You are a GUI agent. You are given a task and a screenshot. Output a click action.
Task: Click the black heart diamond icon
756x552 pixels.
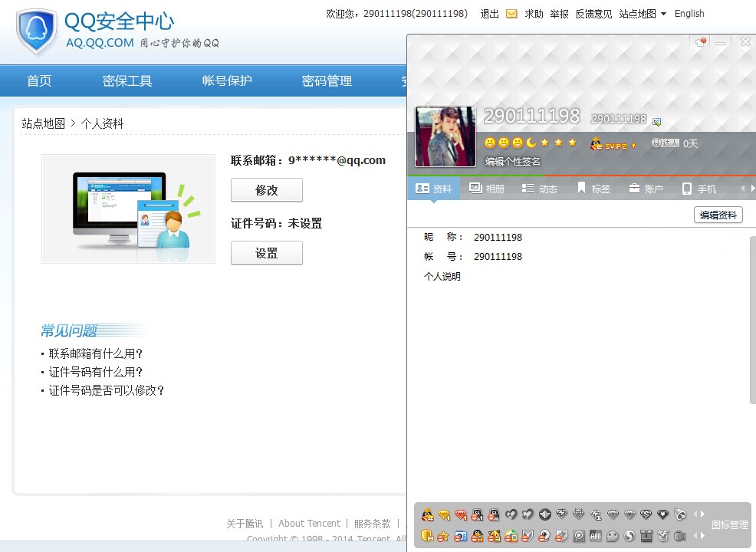pyautogui.click(x=663, y=515)
